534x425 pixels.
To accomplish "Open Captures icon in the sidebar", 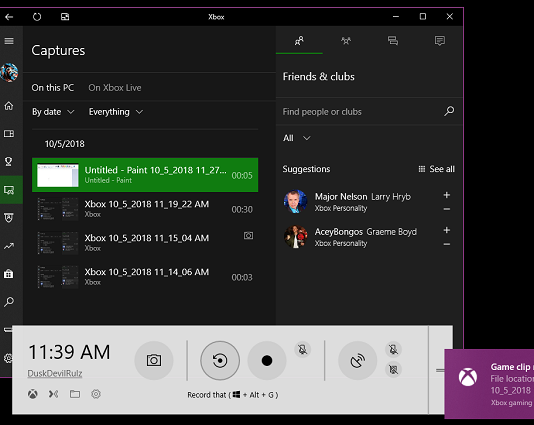I will click(x=9, y=190).
